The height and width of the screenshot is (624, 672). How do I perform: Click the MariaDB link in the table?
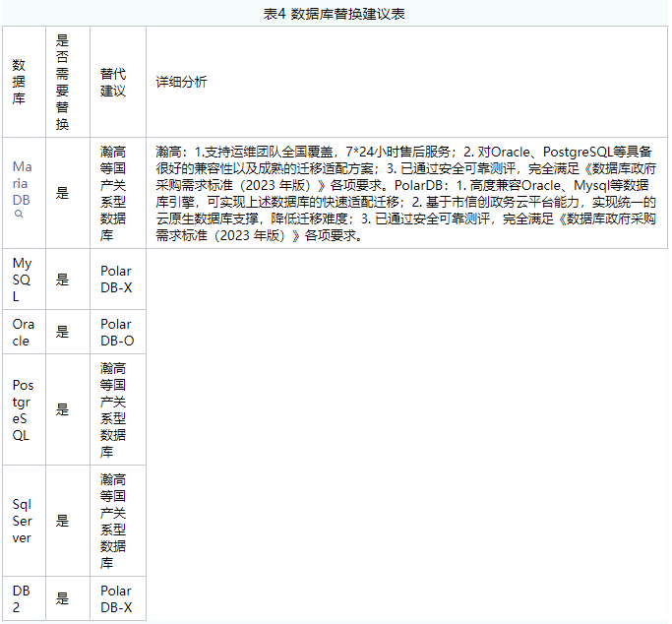tap(22, 183)
